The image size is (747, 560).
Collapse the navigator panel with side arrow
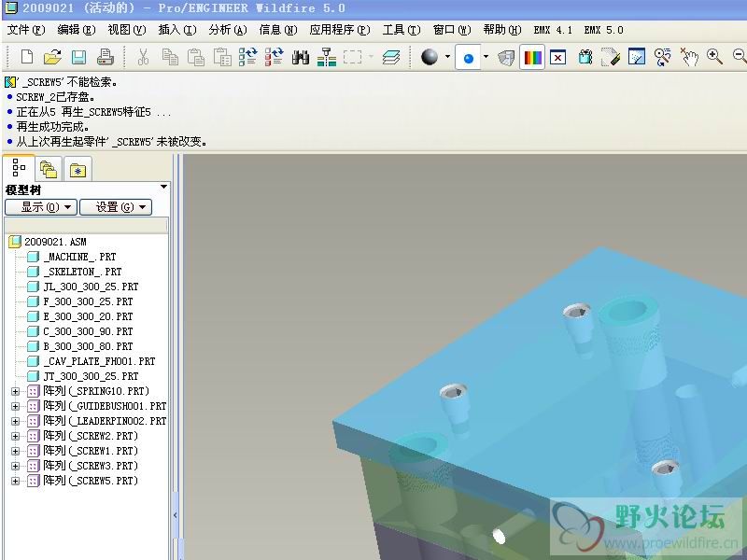pyautogui.click(x=176, y=515)
